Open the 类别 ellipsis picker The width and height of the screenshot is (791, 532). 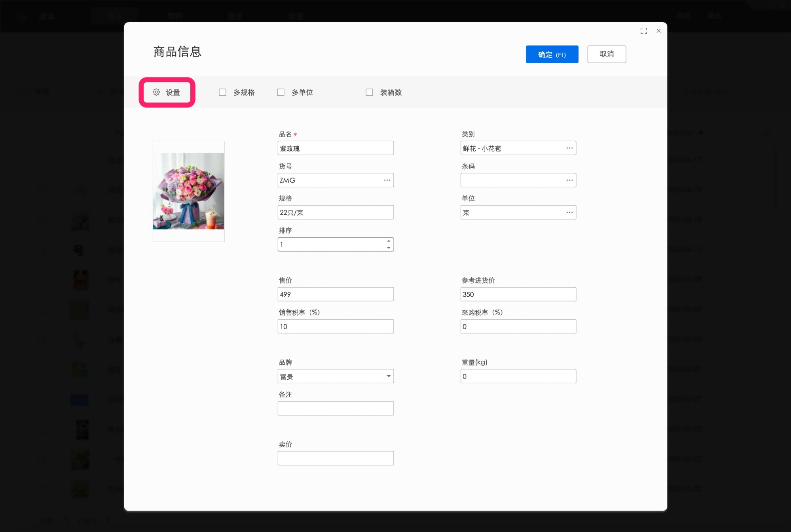[x=569, y=148]
